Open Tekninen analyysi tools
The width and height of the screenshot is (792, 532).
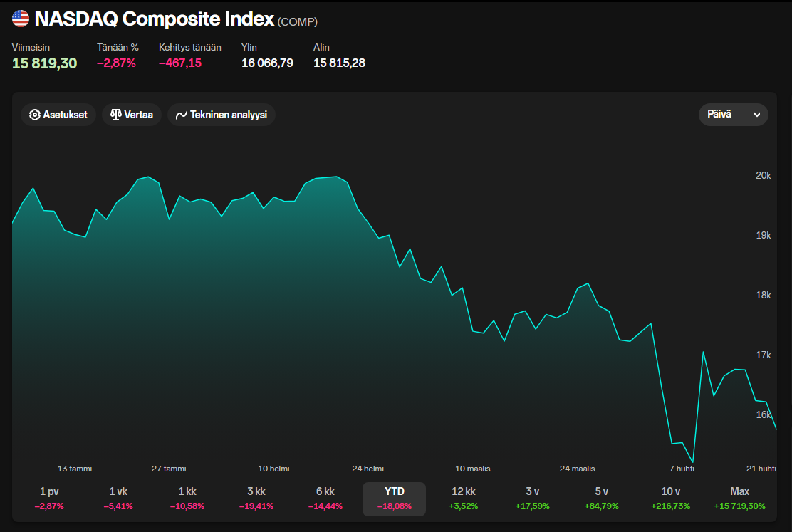222,115
